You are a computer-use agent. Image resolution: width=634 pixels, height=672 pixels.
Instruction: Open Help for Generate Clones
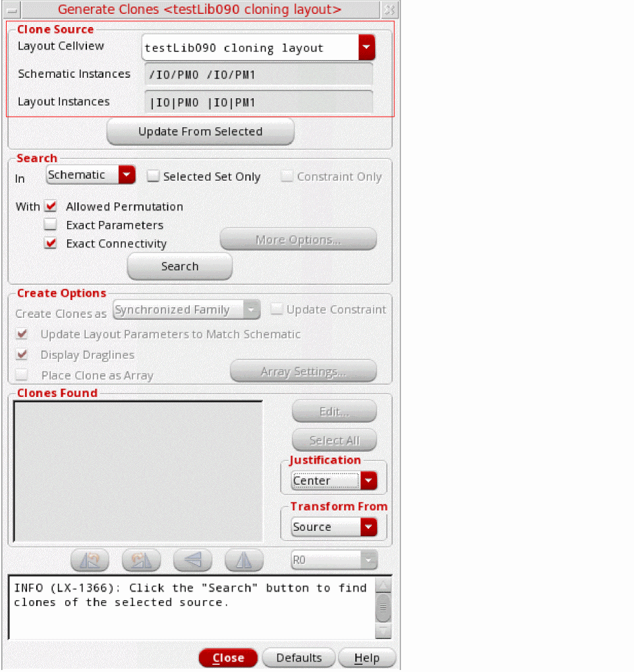click(x=366, y=658)
